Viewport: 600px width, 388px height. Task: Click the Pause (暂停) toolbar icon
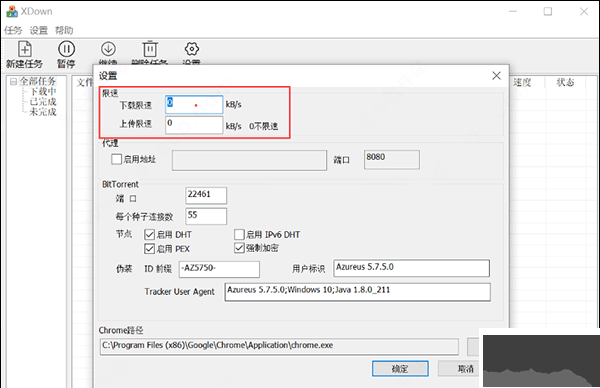(x=67, y=49)
